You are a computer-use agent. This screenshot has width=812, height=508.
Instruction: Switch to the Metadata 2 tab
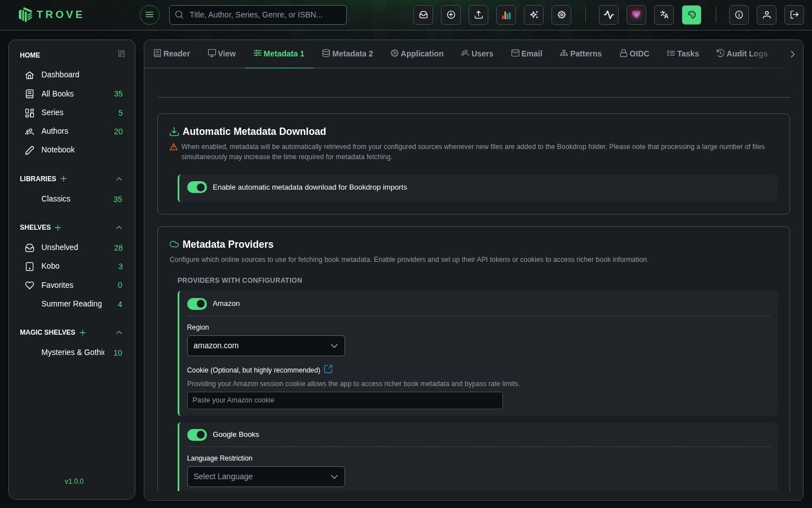tap(348, 54)
